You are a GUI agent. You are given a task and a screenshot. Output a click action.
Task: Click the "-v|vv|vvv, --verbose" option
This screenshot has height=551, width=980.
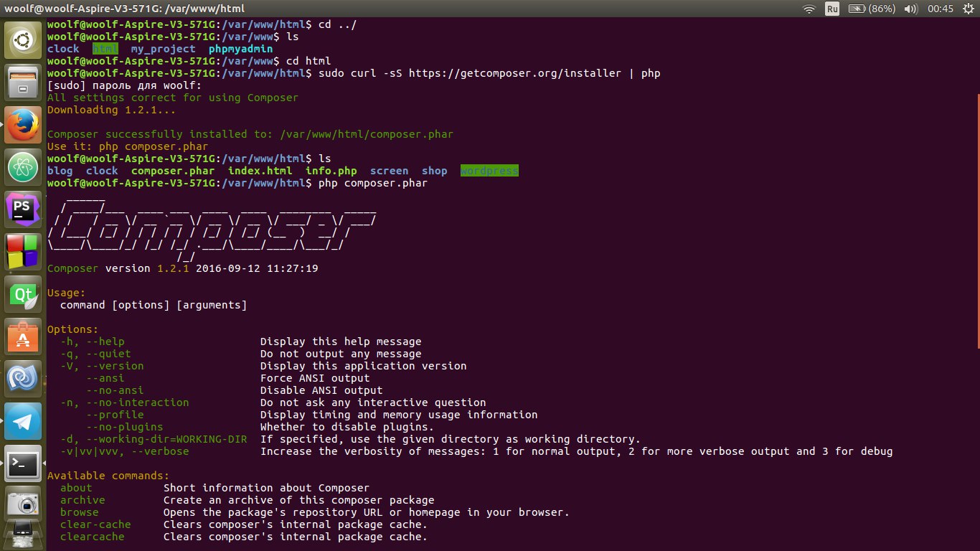pos(125,451)
